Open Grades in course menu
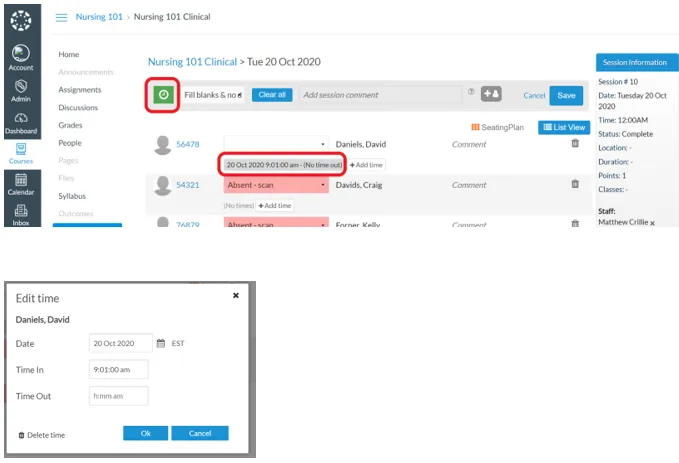 point(70,125)
